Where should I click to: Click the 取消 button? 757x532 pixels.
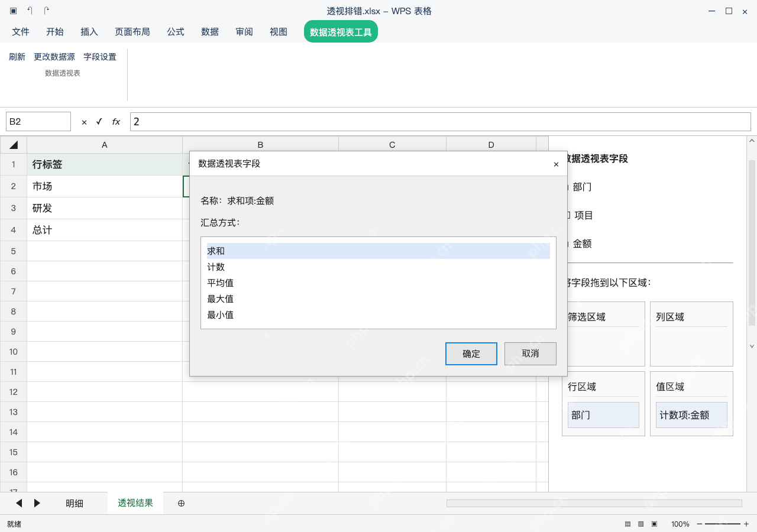click(530, 353)
